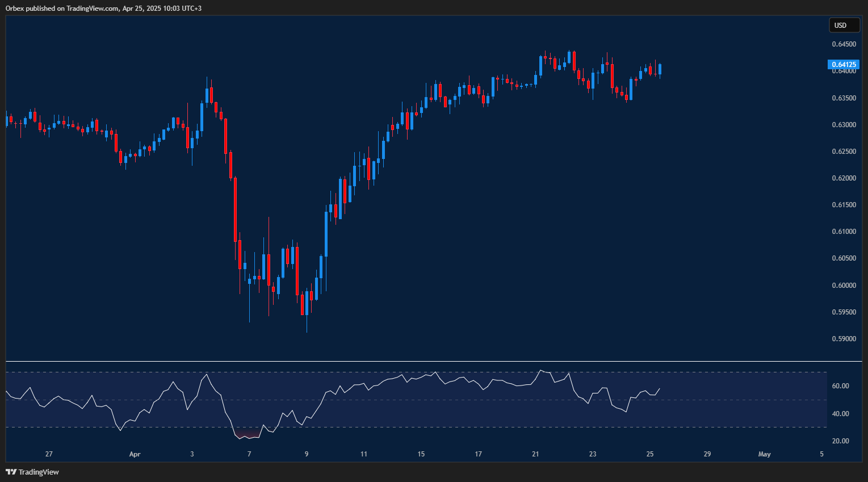Image resolution: width=868 pixels, height=482 pixels.
Task: Click the rightmost current candlestick
Action: pos(659,68)
